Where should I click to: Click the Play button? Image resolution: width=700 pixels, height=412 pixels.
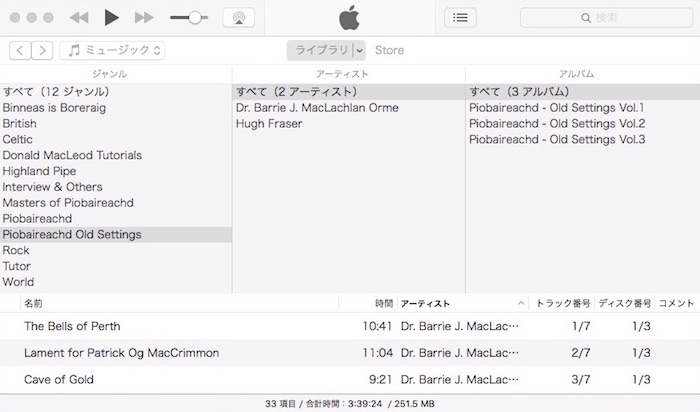(x=111, y=18)
